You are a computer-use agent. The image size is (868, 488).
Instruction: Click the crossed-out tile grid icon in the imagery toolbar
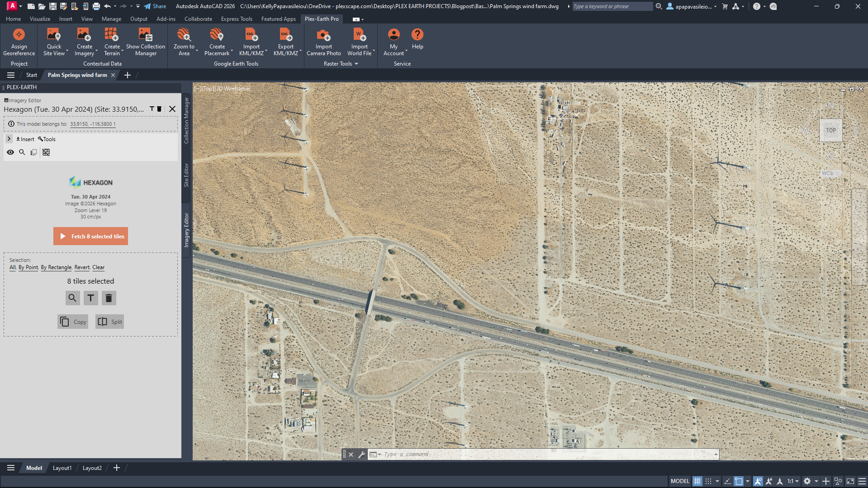pyautogui.click(x=46, y=152)
